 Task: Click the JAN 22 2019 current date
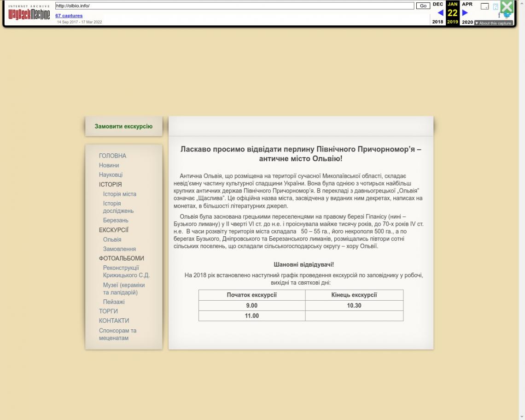pos(452,13)
